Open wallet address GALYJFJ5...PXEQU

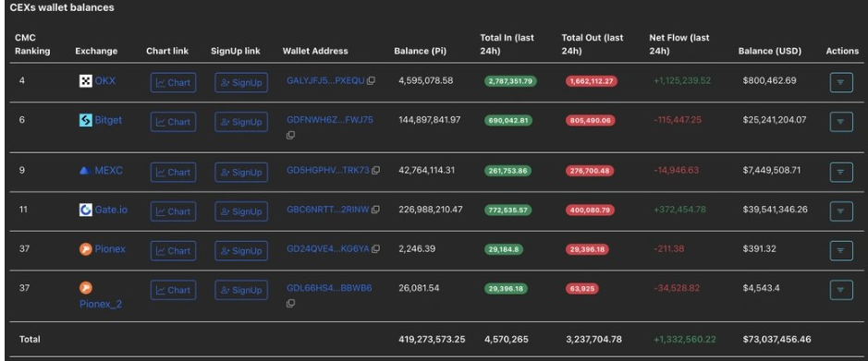pyautogui.click(x=325, y=80)
